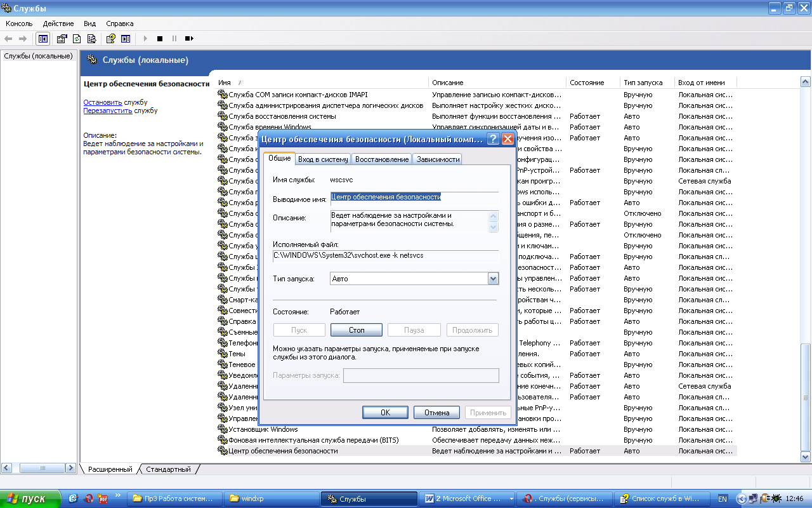
Task: Click the EN language indicator in the taskbar
Action: (x=722, y=499)
